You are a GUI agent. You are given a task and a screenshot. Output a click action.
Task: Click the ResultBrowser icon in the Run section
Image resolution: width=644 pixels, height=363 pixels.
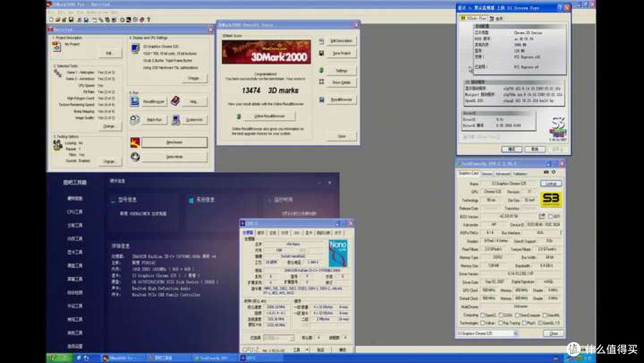point(135,101)
